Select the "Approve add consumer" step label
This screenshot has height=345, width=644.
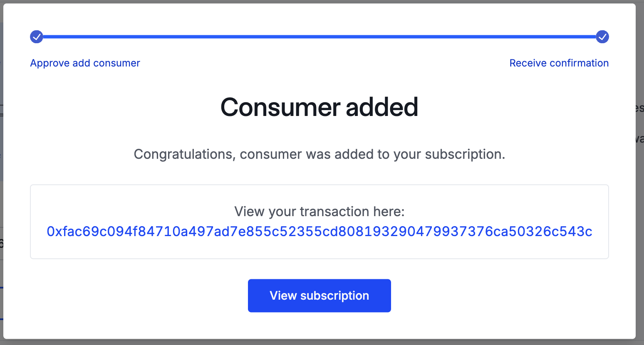[85, 63]
